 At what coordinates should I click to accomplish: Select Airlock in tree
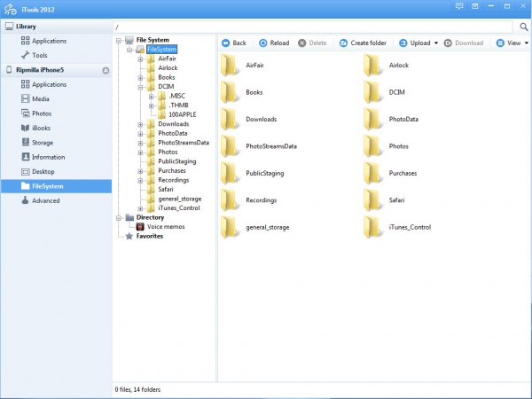pos(168,68)
